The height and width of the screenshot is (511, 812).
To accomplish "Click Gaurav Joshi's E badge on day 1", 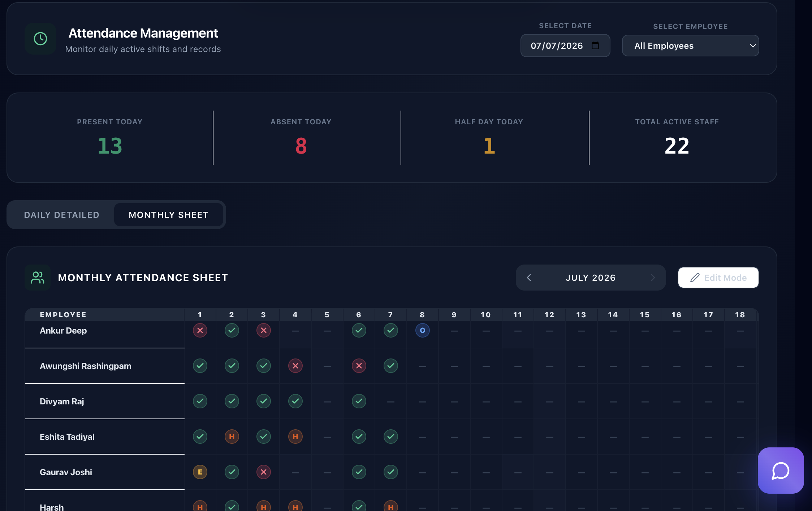I will [200, 472].
